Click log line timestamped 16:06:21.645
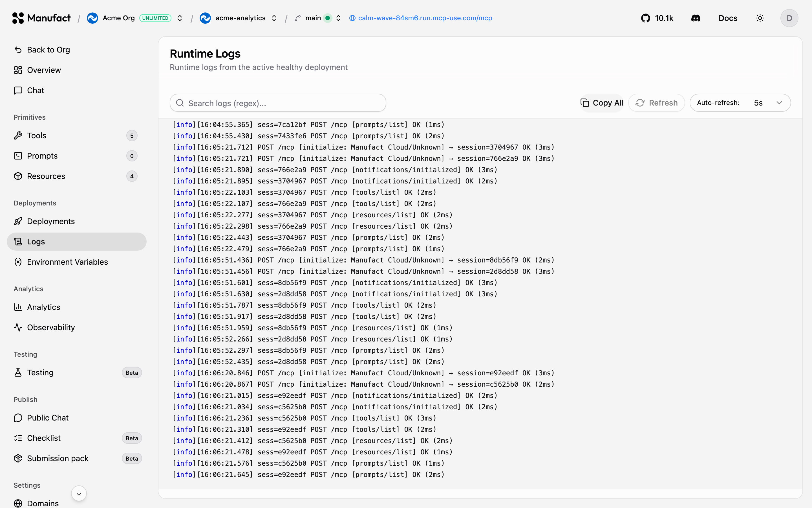The image size is (812, 508). pos(308,474)
